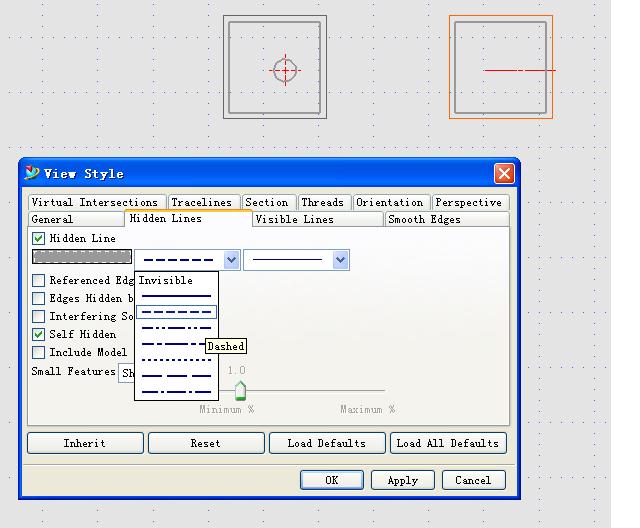The image size is (640, 528).
Task: Close the View Style dialog
Action: click(504, 174)
